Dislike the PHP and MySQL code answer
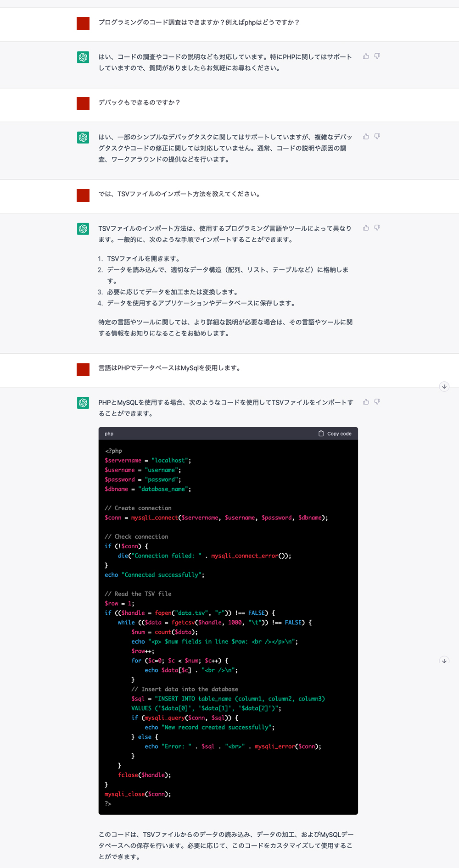This screenshot has height=868, width=459. [377, 402]
